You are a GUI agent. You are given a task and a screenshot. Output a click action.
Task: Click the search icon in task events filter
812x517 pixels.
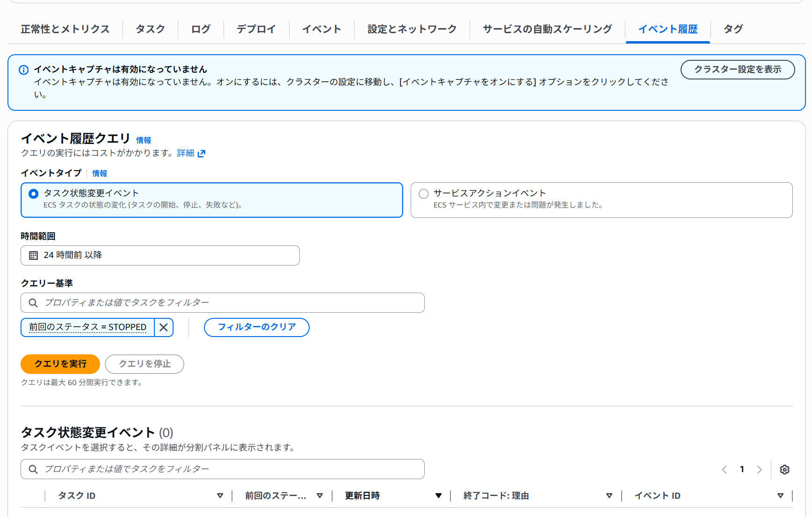pyautogui.click(x=33, y=469)
